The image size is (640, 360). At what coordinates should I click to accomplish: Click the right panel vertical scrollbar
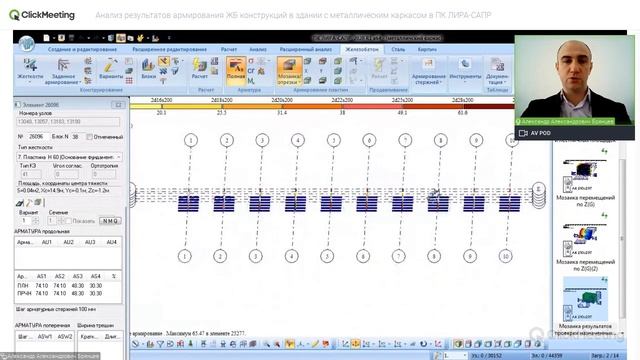tap(622, 238)
